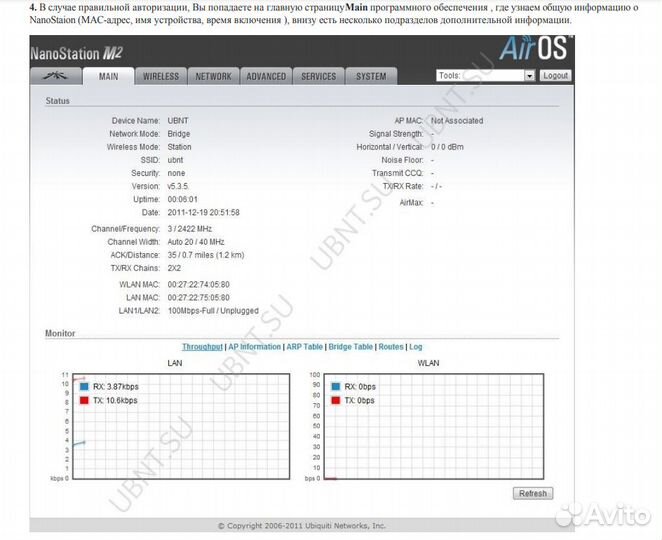662x540 pixels.
Task: Click the 100Mbps-Full / Unplugged value
Action: (x=213, y=311)
